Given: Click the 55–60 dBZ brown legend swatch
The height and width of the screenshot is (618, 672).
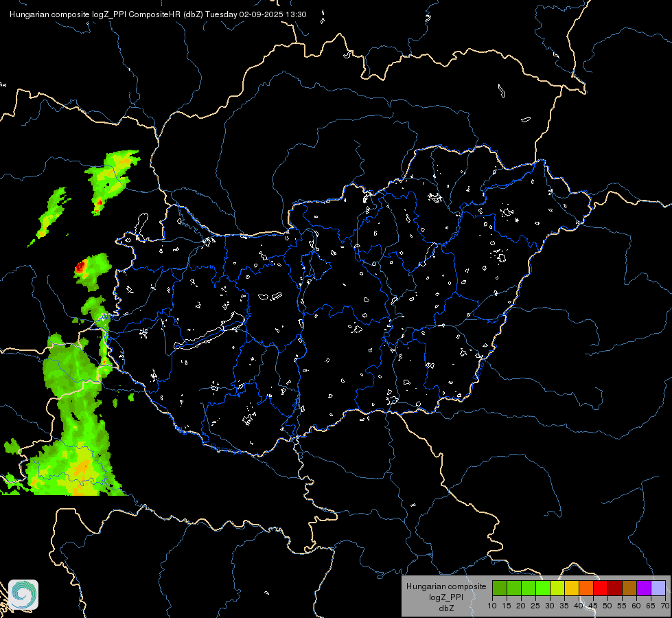Looking at the screenshot, I should [629, 588].
